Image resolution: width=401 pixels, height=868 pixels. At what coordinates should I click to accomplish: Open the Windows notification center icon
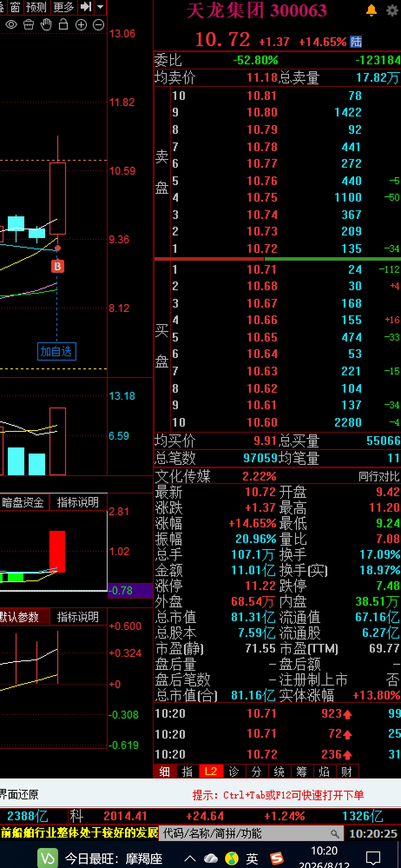(x=373, y=858)
